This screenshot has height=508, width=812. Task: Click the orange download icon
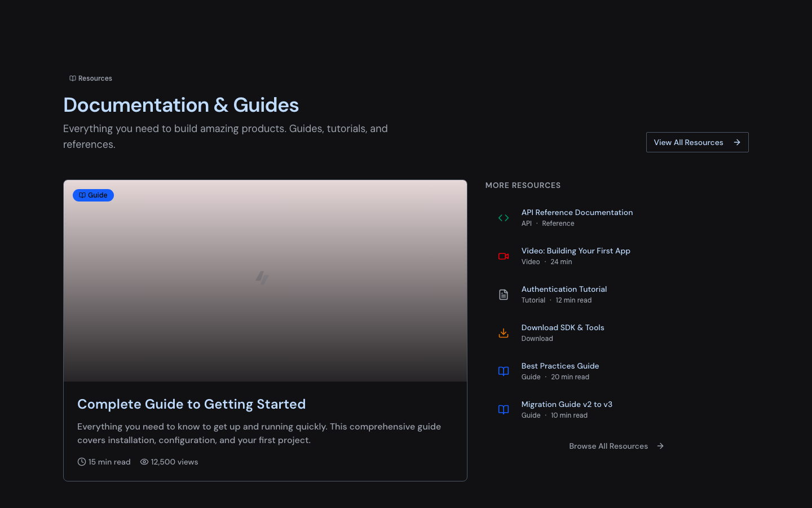tap(504, 333)
